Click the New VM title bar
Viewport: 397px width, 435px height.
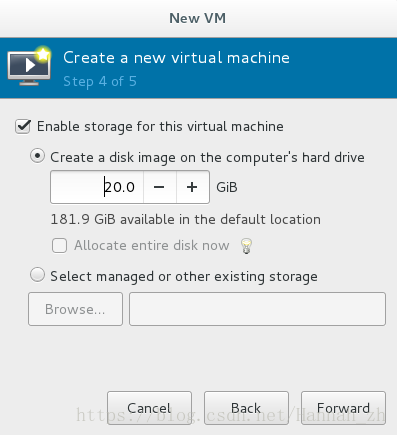coord(198,18)
